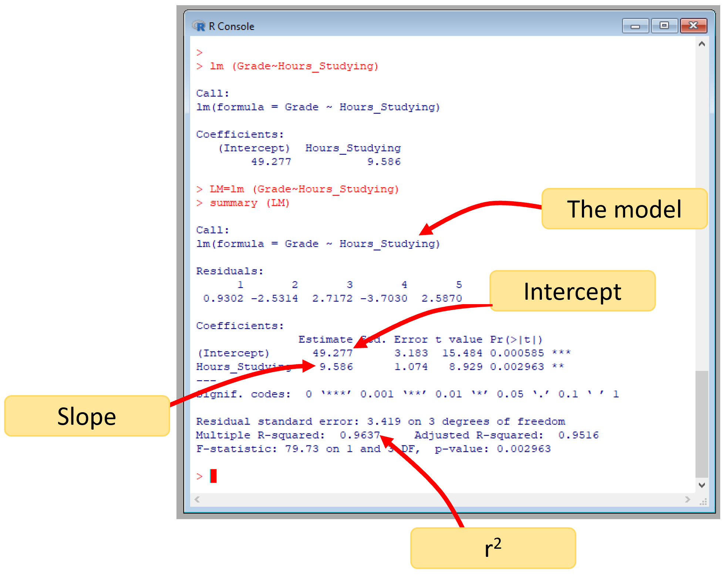The image size is (728, 575).
Task: Click the summary (LM) command line
Action: point(250,203)
